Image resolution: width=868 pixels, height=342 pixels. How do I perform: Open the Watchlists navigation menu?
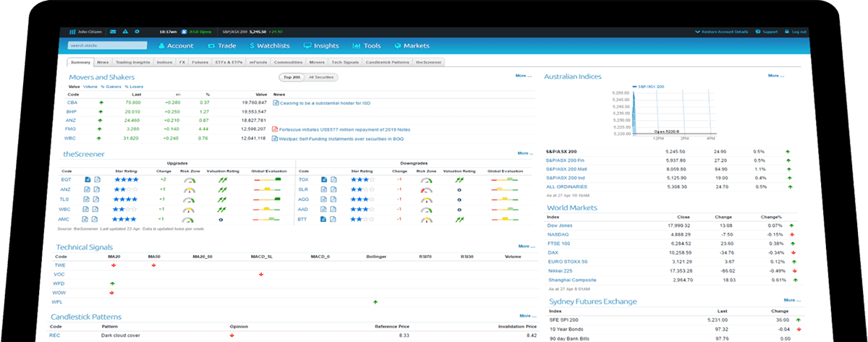tap(270, 46)
